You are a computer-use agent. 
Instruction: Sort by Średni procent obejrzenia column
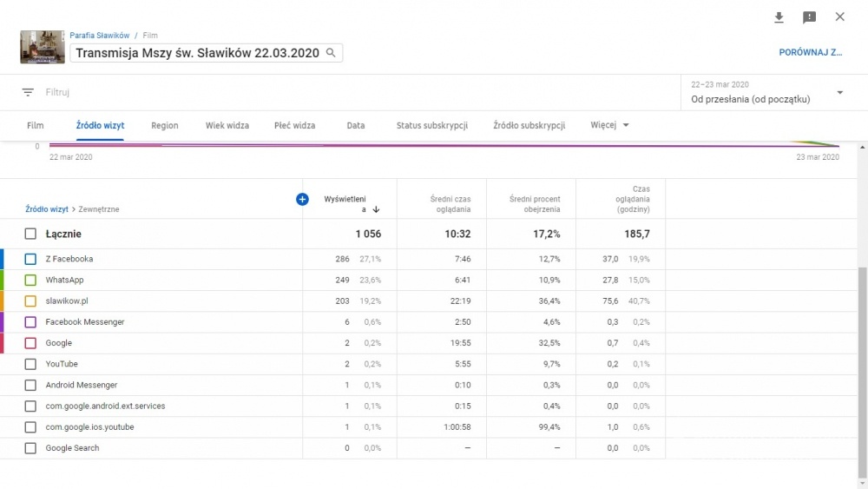[535, 204]
